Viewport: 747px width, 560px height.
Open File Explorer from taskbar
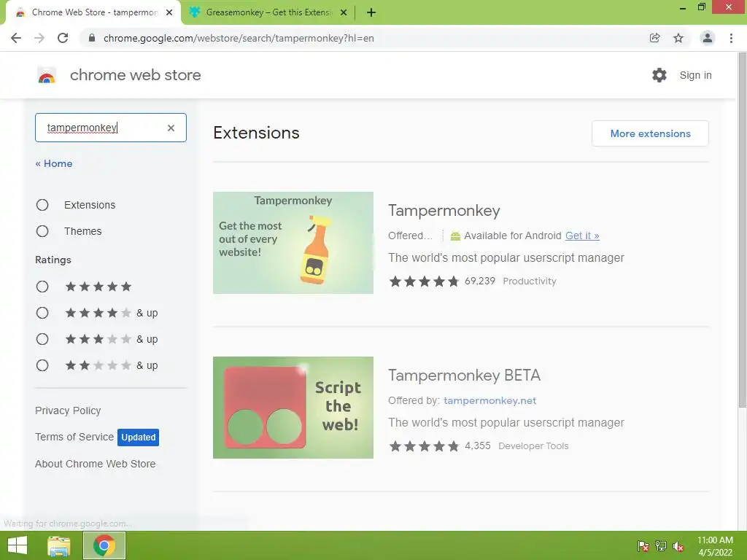pos(59,545)
